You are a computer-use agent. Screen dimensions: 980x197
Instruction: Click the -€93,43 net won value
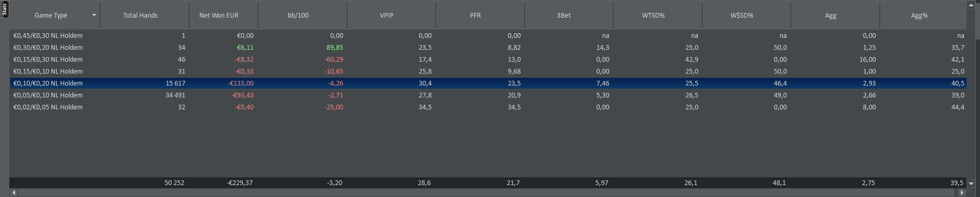click(x=242, y=95)
